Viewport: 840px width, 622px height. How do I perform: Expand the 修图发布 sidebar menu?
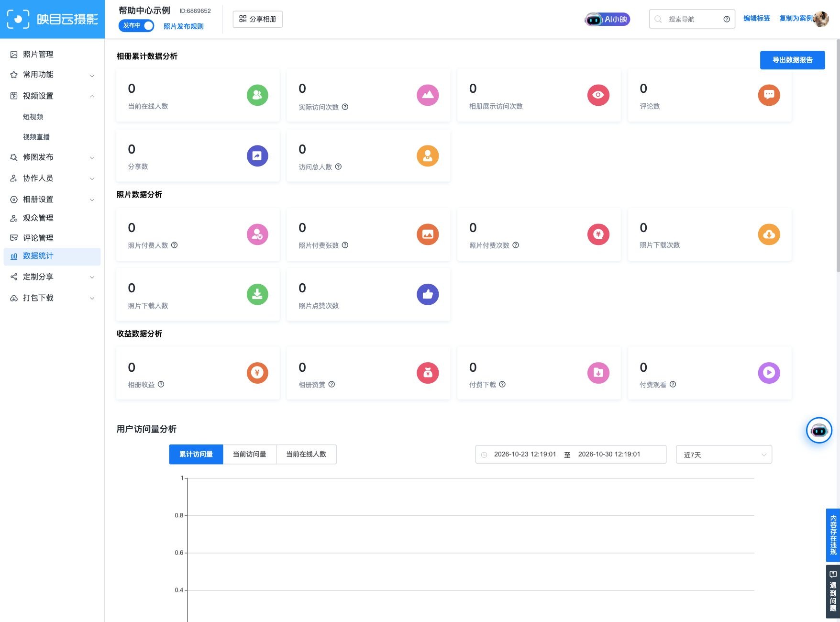[x=53, y=157]
